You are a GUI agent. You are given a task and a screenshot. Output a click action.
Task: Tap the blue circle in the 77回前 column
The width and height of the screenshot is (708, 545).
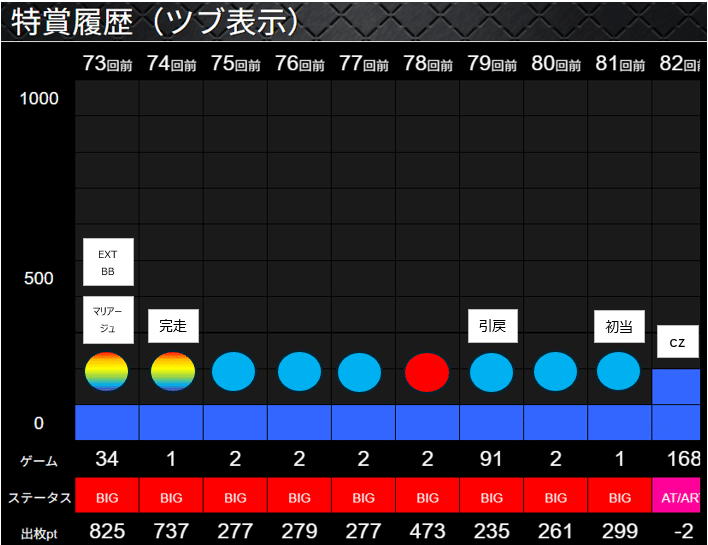359,372
